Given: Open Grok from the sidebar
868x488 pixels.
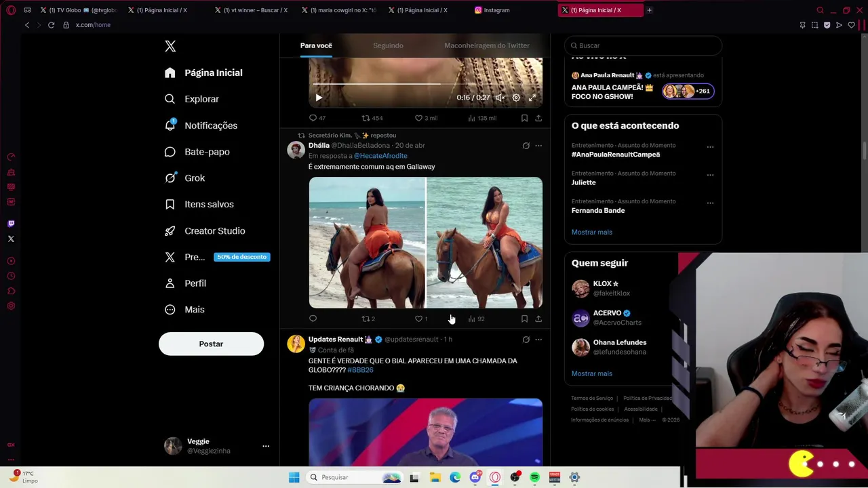Looking at the screenshot, I should click(x=184, y=178).
